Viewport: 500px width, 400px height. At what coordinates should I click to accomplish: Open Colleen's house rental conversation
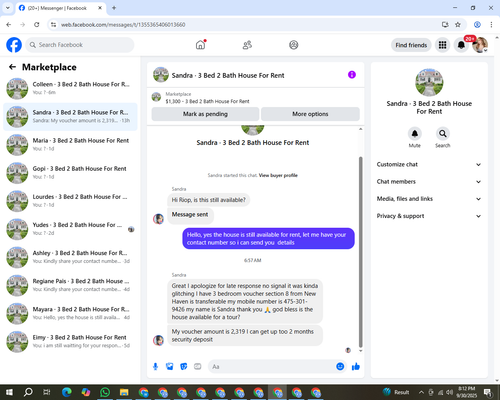(x=70, y=89)
